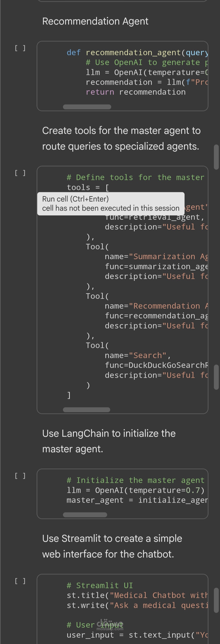Run the Streamlit UI code cell
This screenshot has height=644, width=220.
coord(20,581)
